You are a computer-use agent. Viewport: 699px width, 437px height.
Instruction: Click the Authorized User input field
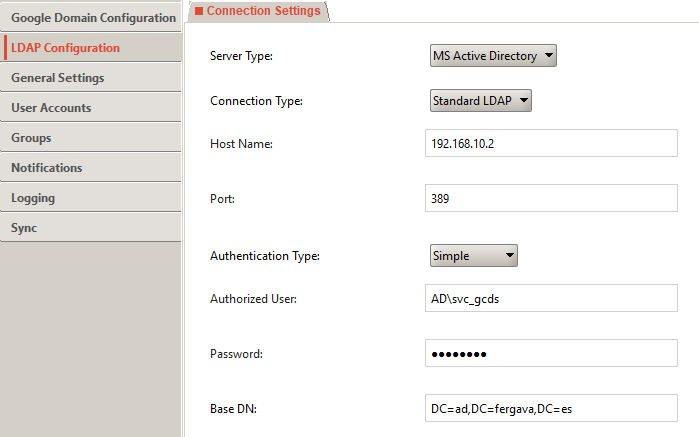551,298
